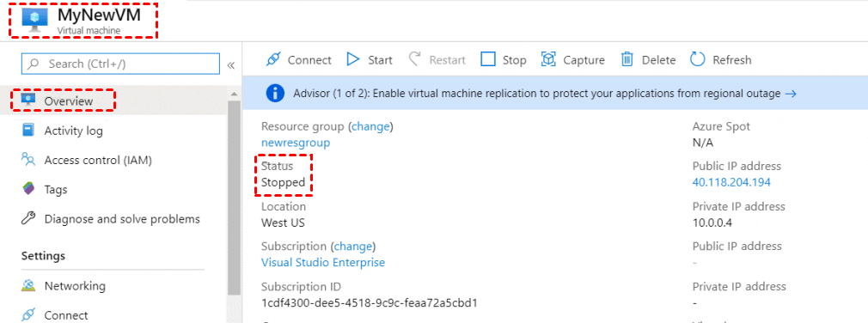
Task: Open the newresgroup resource group link
Action: [296, 143]
